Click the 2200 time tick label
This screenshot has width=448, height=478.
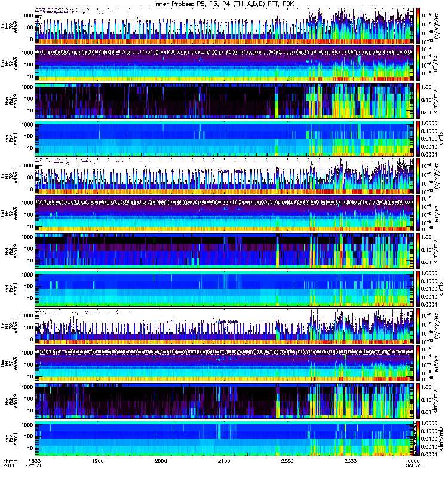point(287,461)
